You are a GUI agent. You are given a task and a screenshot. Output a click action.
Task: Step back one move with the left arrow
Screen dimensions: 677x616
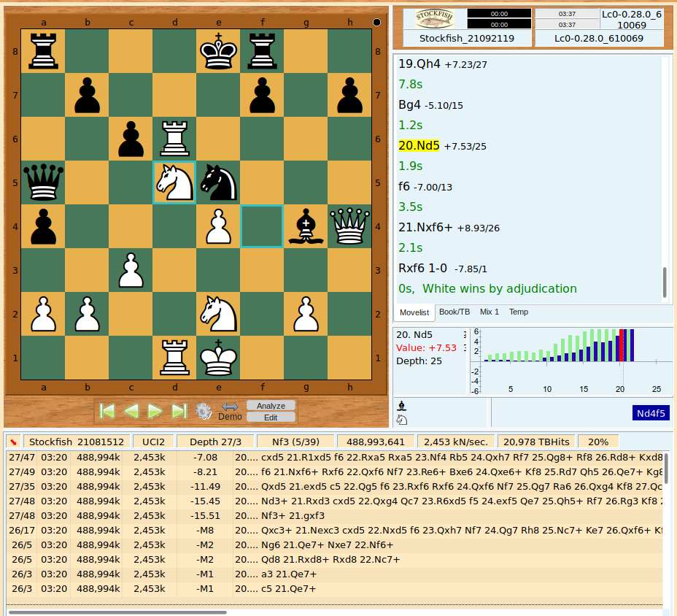[131, 411]
